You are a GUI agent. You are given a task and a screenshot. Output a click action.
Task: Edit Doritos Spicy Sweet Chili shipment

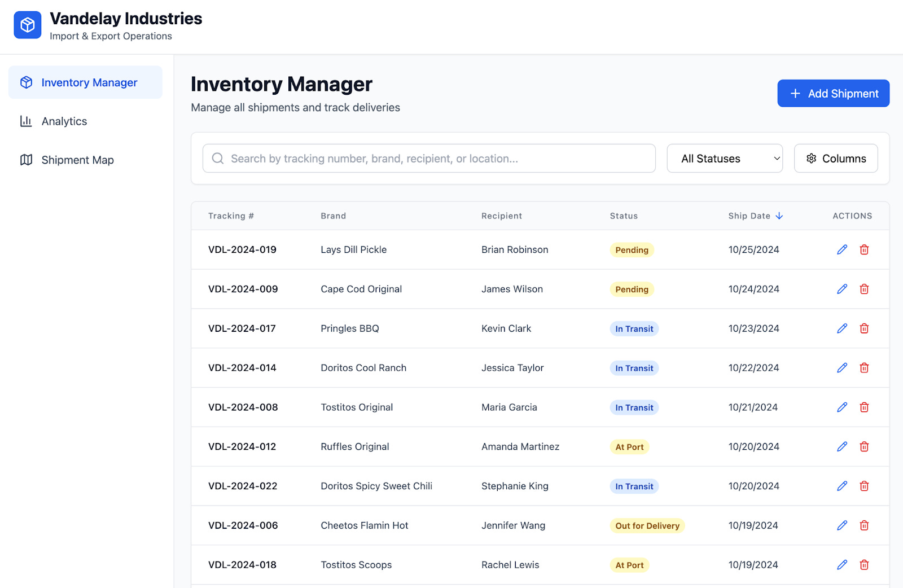pyautogui.click(x=842, y=486)
